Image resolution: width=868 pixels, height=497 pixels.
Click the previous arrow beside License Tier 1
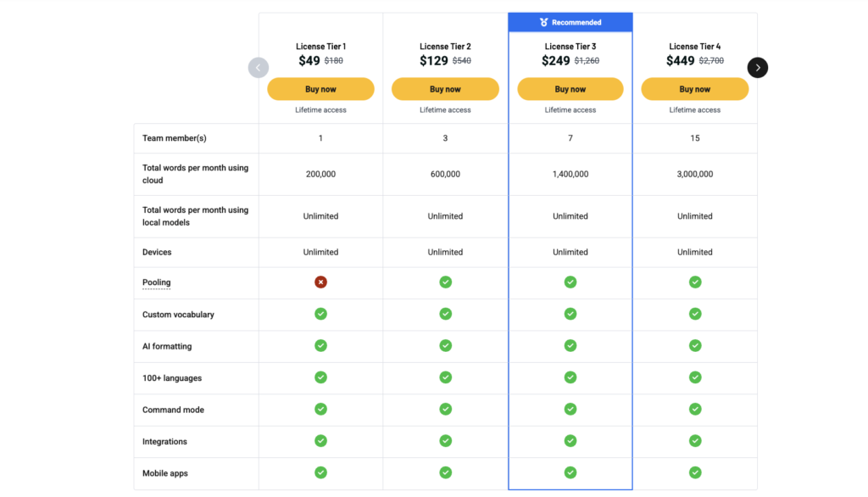click(259, 68)
